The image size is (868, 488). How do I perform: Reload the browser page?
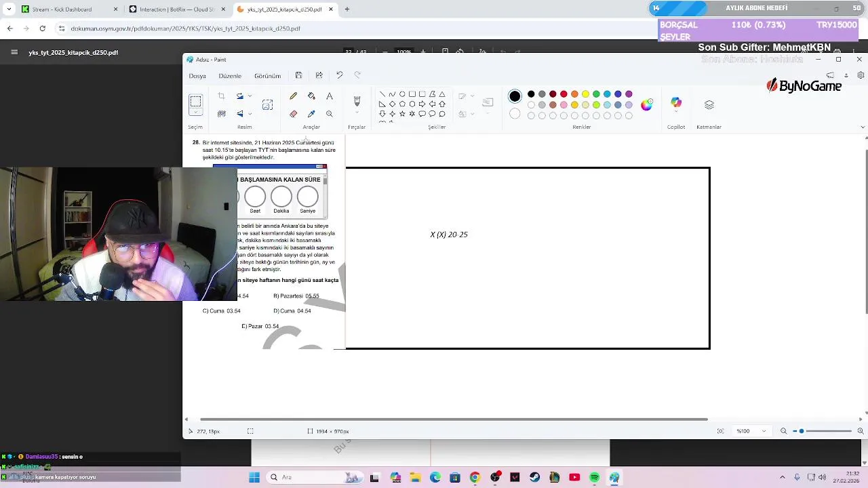pyautogui.click(x=42, y=28)
